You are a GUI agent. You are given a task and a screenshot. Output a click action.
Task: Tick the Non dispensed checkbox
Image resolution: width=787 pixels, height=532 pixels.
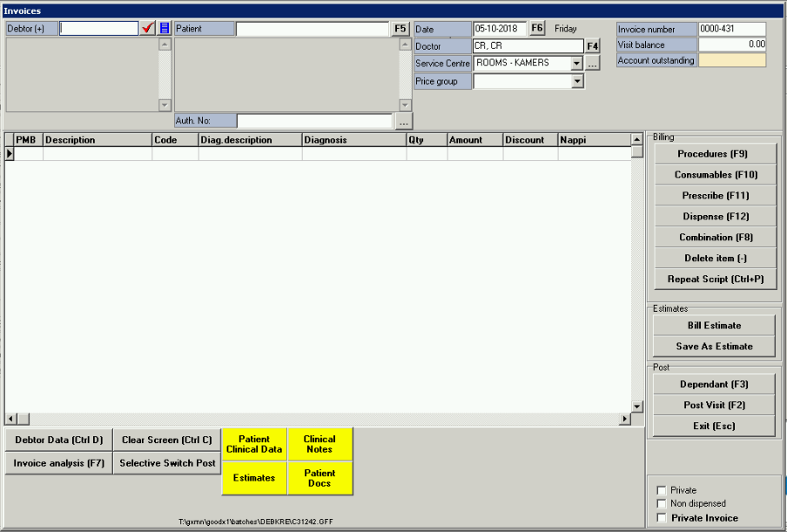(x=662, y=503)
